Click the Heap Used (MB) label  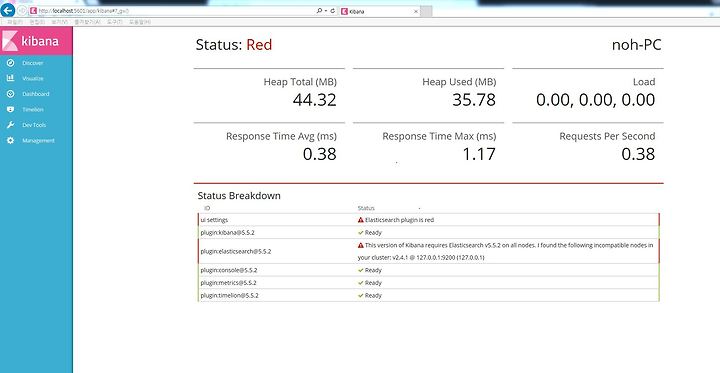coord(459,82)
